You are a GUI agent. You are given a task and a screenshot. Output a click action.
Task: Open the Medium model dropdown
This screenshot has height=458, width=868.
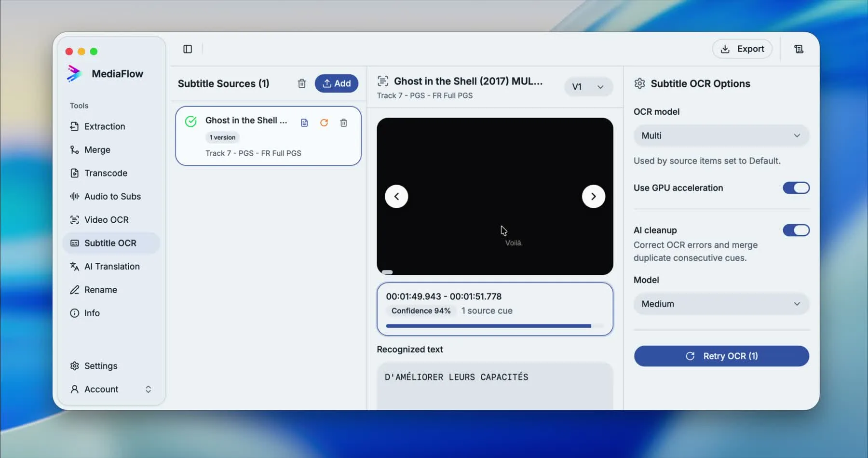[721, 304]
